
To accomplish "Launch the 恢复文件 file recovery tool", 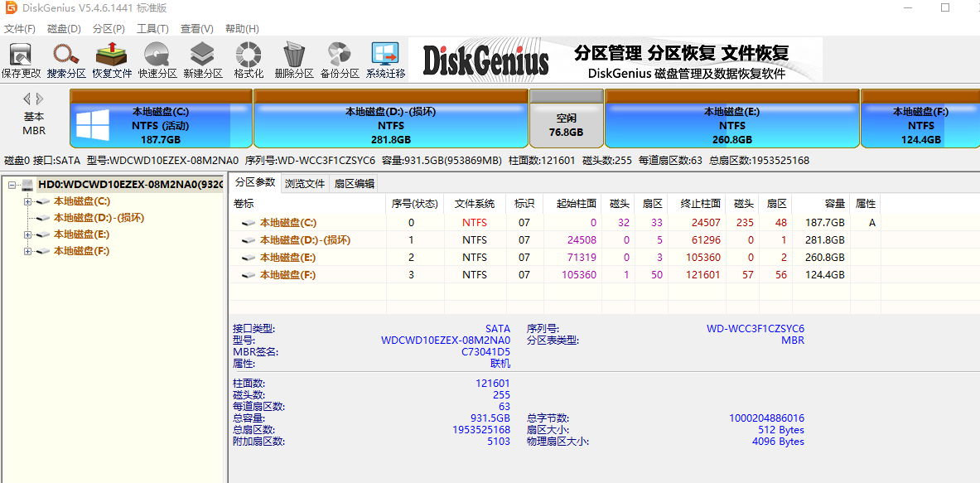I will pyautogui.click(x=112, y=60).
